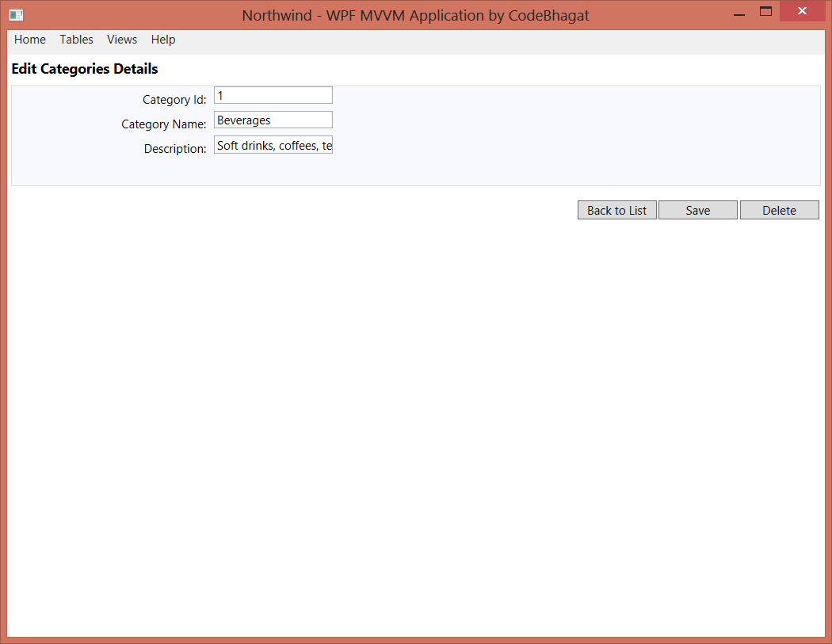Minimize the Northwind window
Screen dimensions: 832x644
738,13
